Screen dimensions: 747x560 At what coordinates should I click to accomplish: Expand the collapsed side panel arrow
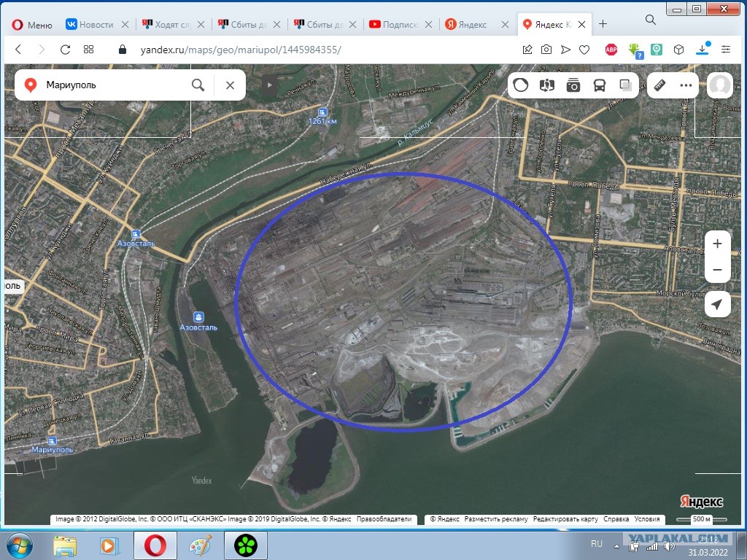pos(269,85)
